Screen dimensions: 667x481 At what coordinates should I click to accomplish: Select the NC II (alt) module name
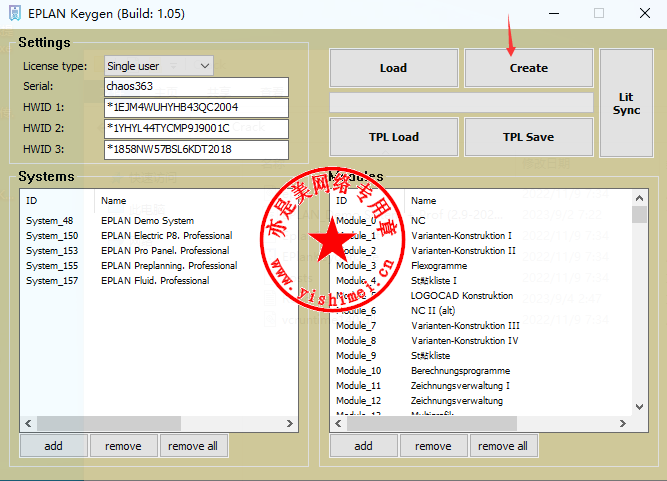433,311
